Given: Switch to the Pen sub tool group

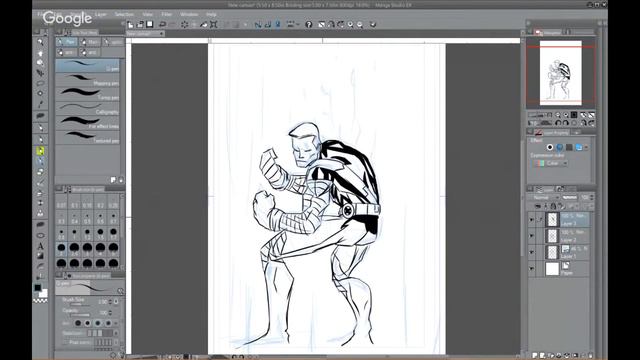Looking at the screenshot, I should 67,42.
